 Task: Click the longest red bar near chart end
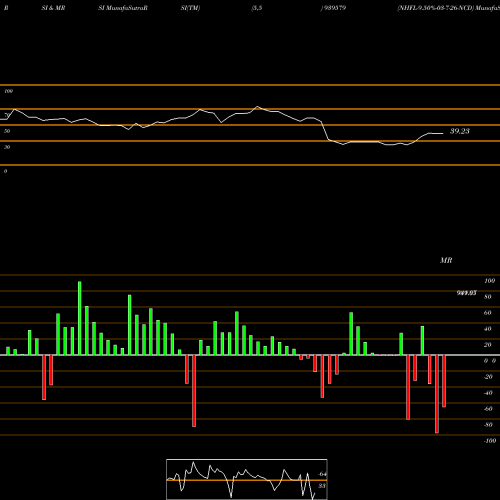437,394
